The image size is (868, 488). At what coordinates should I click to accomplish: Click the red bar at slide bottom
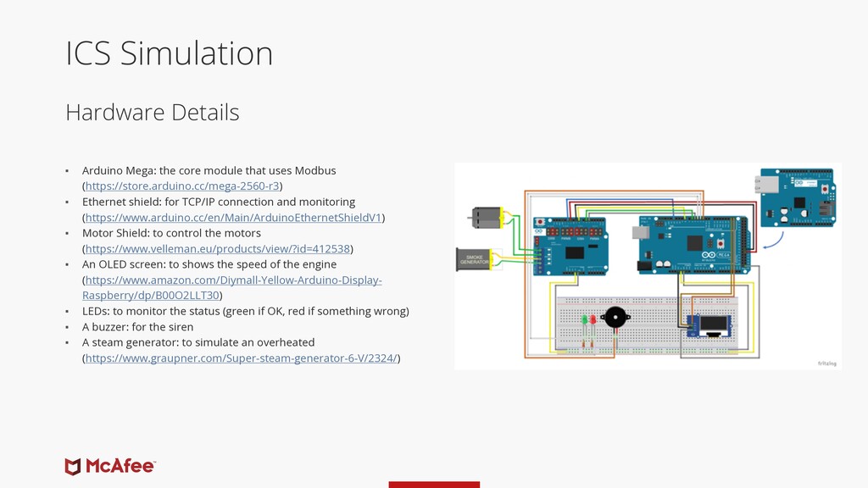click(x=434, y=485)
